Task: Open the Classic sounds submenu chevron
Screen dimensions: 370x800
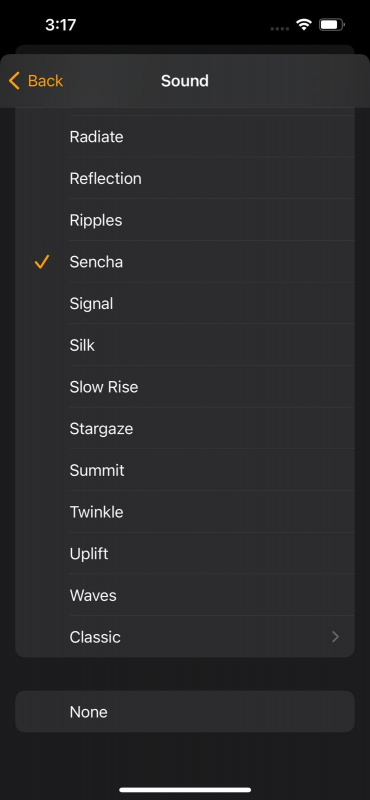Action: click(x=335, y=637)
